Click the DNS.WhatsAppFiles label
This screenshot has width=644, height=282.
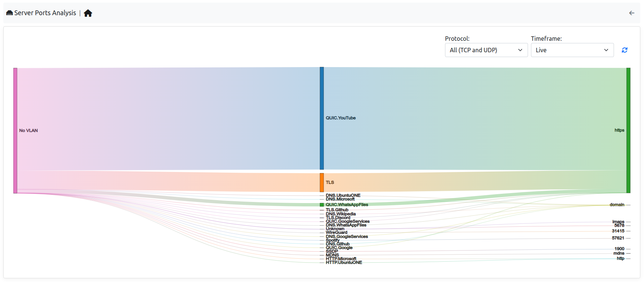(346, 225)
